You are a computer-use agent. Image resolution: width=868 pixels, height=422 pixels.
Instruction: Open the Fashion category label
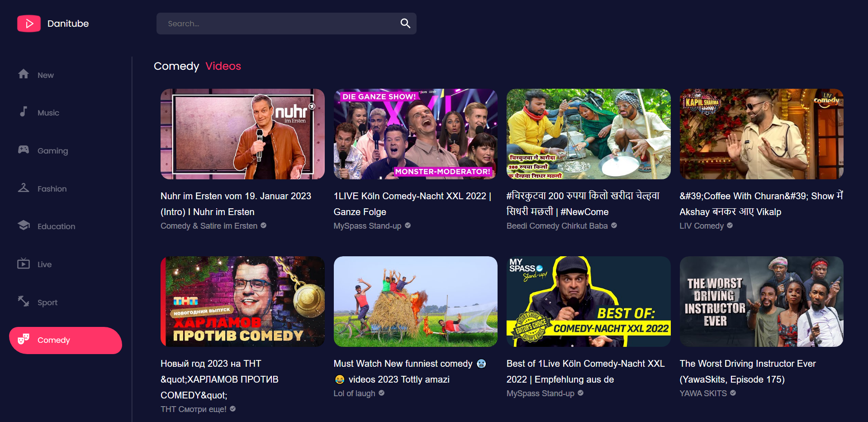pyautogui.click(x=52, y=189)
